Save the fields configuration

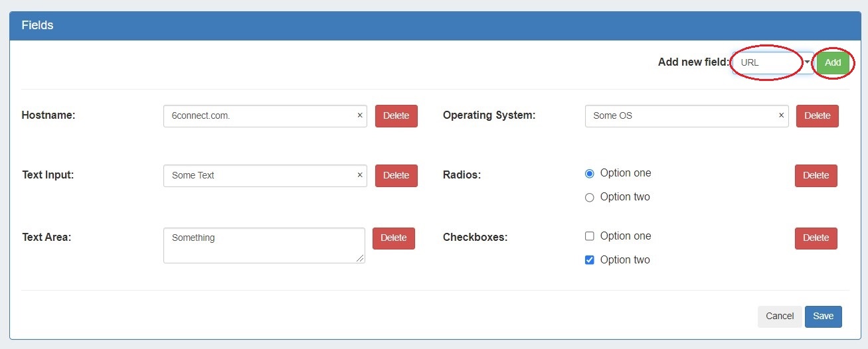coord(823,316)
